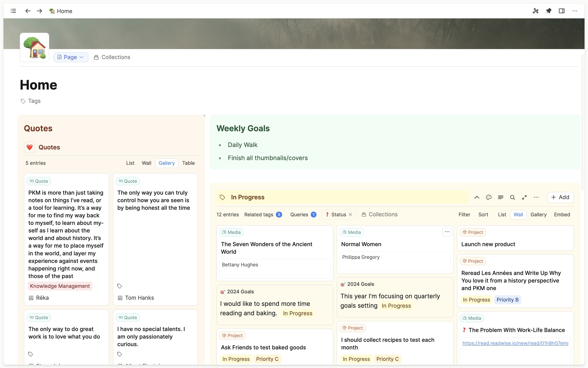Image resolution: width=588 pixels, height=368 pixels.
Task: Click the red heart Quotes icon
Action: tap(30, 147)
